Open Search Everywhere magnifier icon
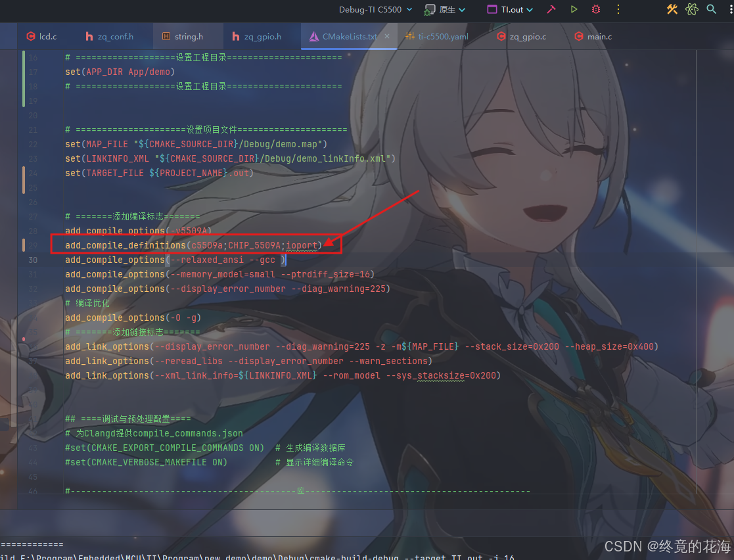The image size is (734, 560). [711, 9]
